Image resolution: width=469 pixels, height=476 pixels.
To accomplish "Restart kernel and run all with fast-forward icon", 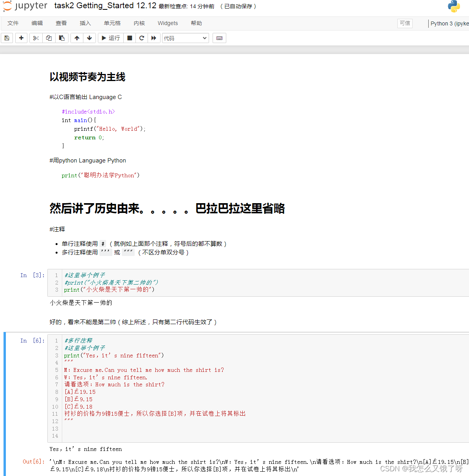I will pyautogui.click(x=154, y=38).
